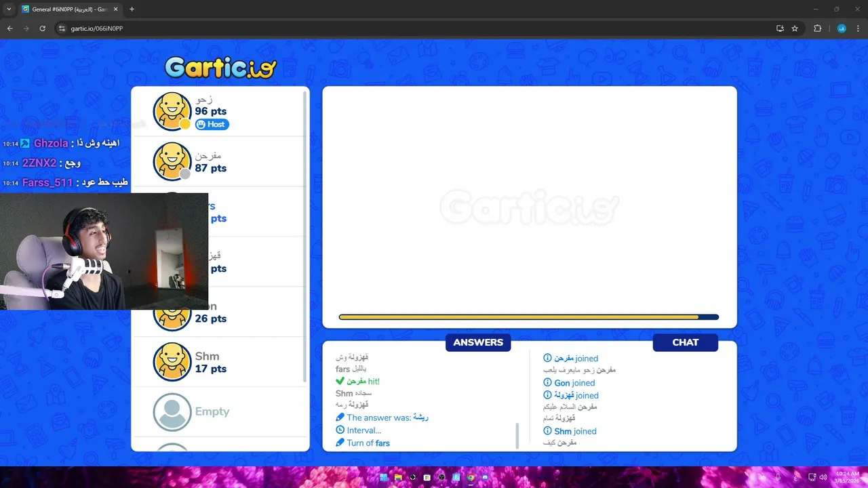Image resolution: width=868 pixels, height=488 pixels.
Task: Open a new browser tab
Action: [x=132, y=9]
